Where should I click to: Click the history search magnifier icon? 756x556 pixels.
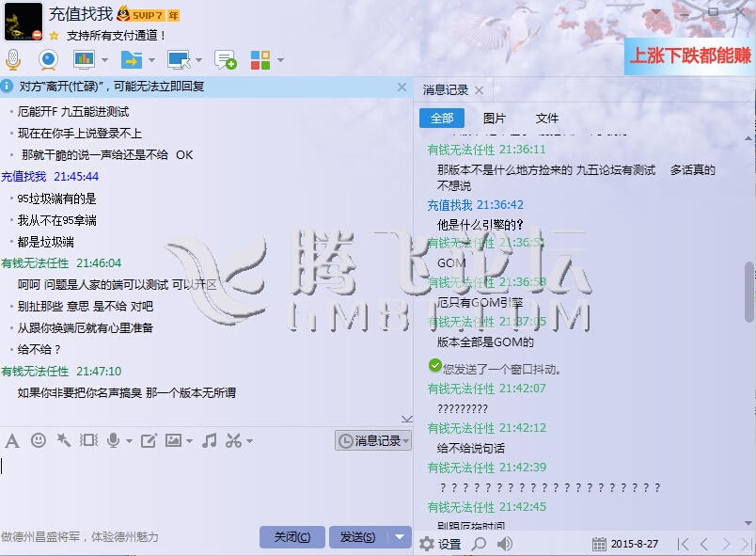[479, 544]
